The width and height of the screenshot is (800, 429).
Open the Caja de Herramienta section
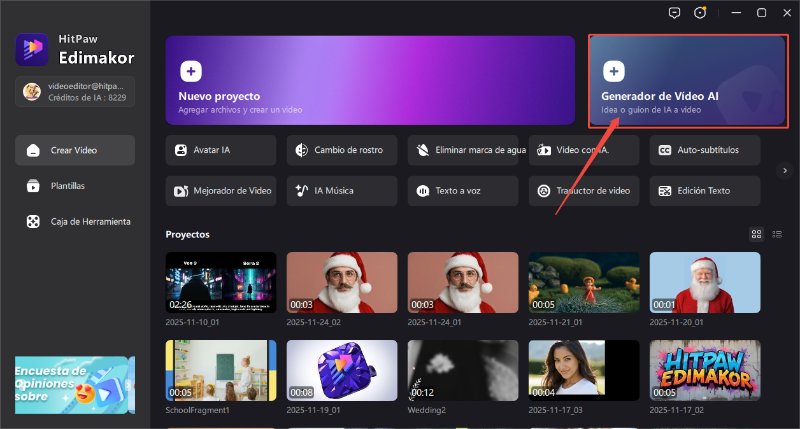(75, 221)
